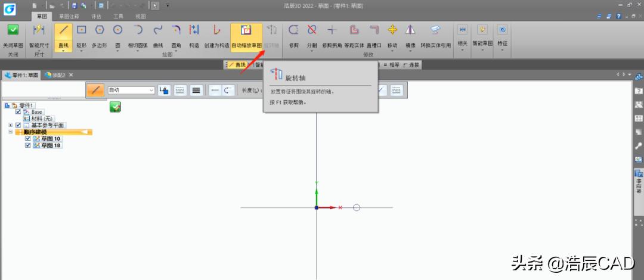Screen dimensions: 644x280
Task: Select the 多边形 polygon tool
Action: click(x=100, y=36)
